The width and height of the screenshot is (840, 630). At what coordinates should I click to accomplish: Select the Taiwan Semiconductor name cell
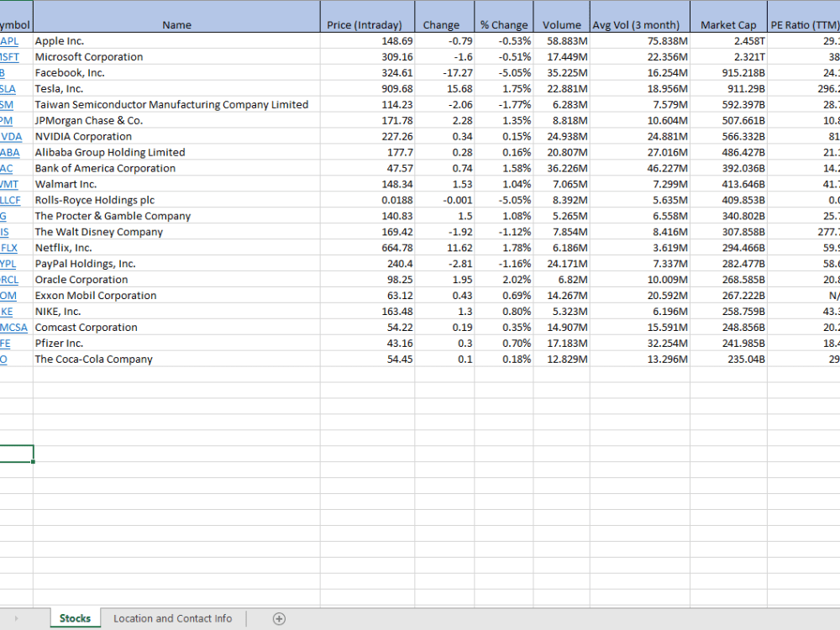(x=176, y=104)
